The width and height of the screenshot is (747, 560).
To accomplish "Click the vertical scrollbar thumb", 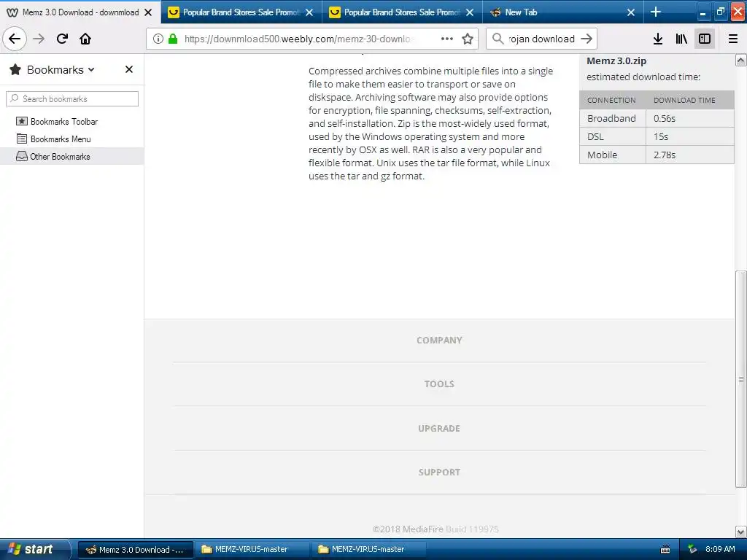I will click(x=741, y=379).
